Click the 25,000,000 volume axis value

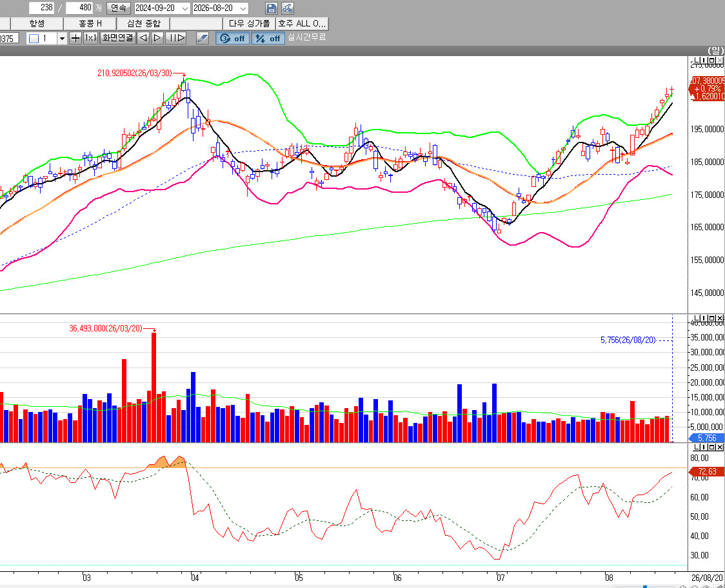[x=707, y=367]
